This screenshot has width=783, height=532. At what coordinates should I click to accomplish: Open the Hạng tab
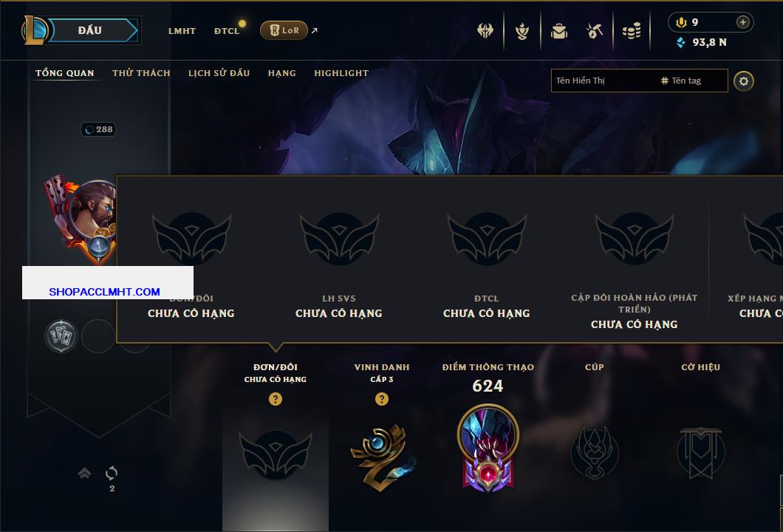tap(281, 73)
